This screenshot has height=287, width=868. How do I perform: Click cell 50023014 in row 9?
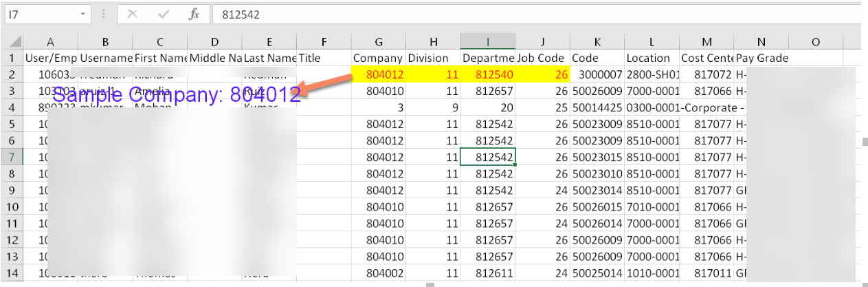tap(597, 190)
